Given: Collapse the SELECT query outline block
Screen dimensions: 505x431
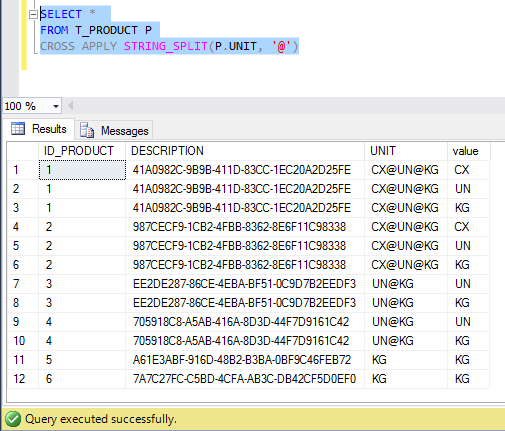Looking at the screenshot, I should point(33,15).
